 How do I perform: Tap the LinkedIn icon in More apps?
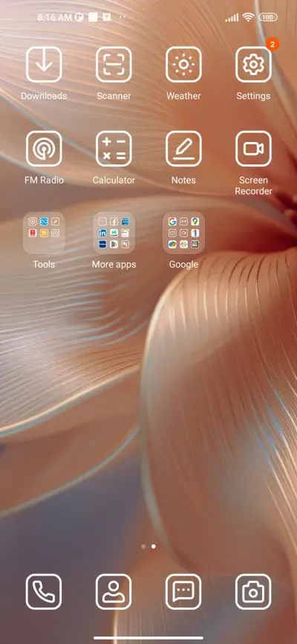[x=102, y=233]
